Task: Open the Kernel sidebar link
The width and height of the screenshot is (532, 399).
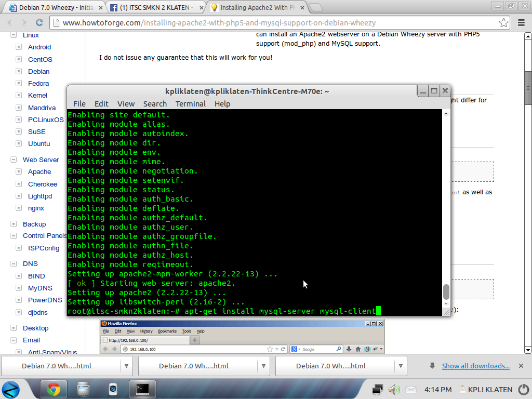Action: tap(37, 96)
